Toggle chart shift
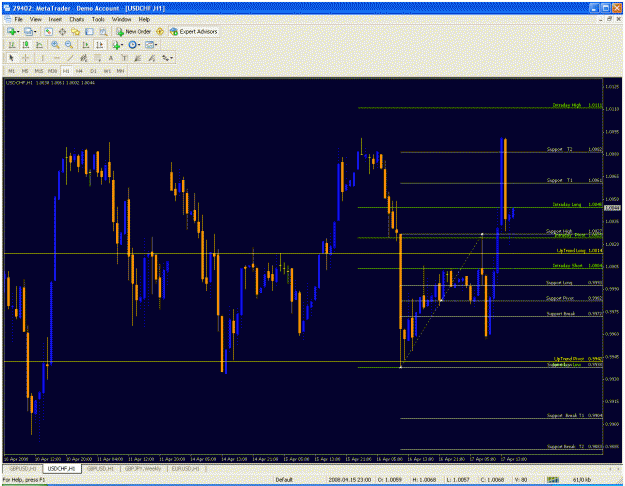The width and height of the screenshot is (625, 486). pyautogui.click(x=99, y=45)
